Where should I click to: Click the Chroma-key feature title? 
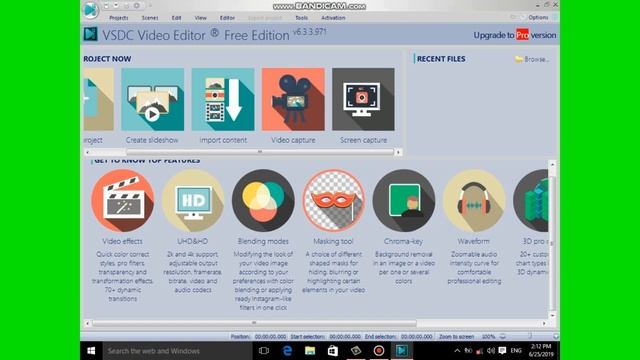403,241
